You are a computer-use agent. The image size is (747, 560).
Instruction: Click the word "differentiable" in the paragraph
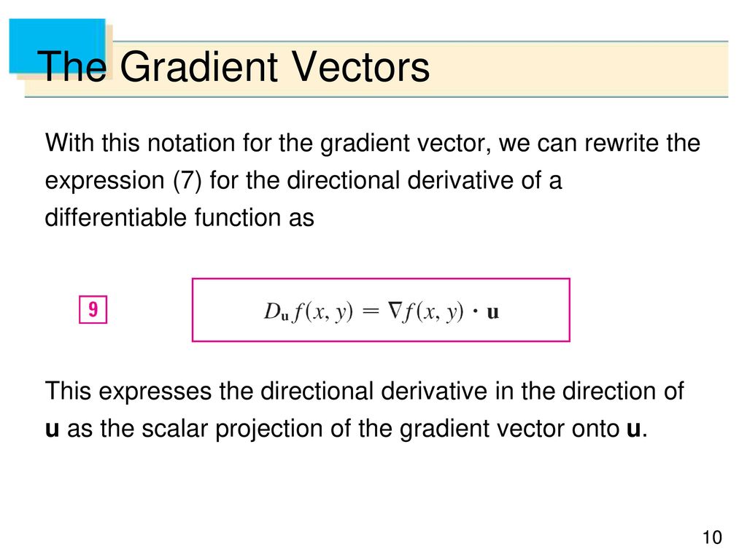(116, 217)
